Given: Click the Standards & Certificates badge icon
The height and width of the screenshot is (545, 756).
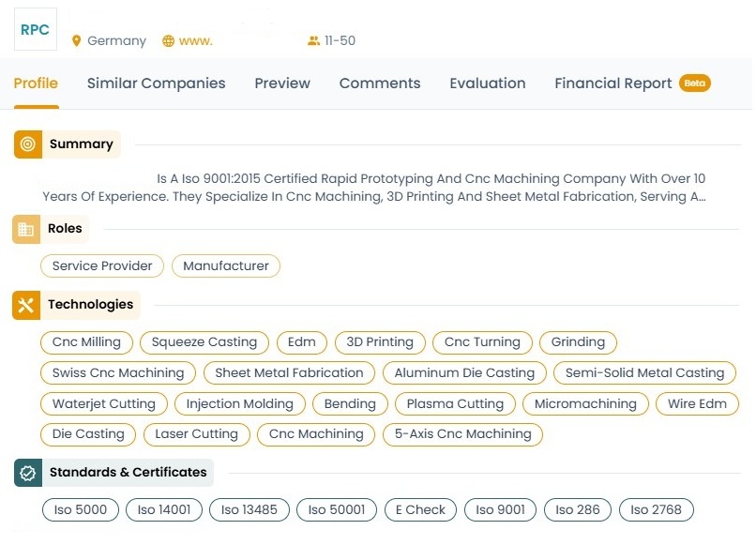Looking at the screenshot, I should (x=28, y=473).
